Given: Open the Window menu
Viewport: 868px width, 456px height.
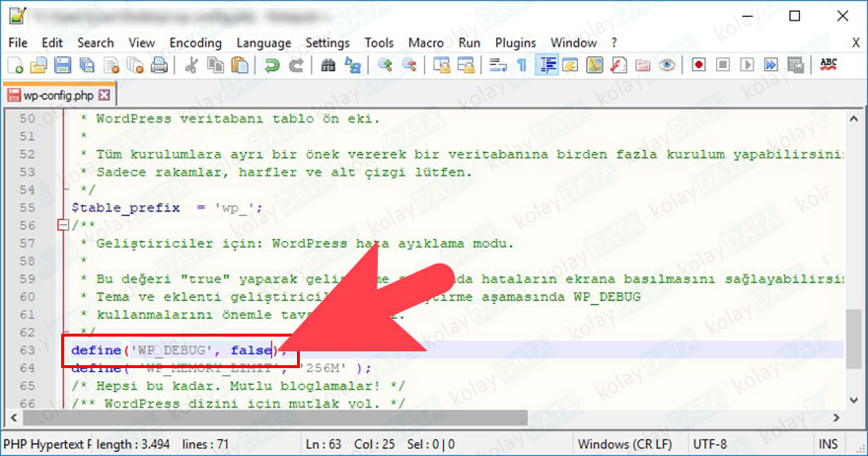Looking at the screenshot, I should point(573,42).
